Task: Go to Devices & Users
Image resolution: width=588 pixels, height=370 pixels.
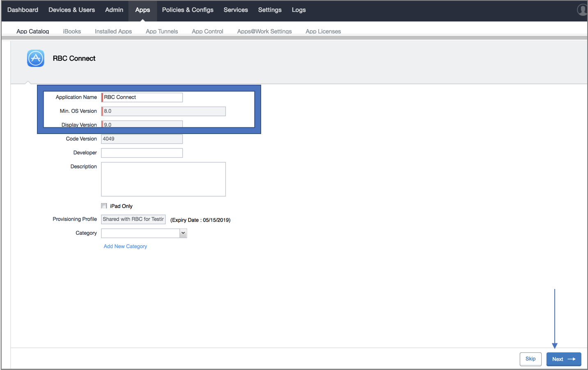Action: click(71, 10)
